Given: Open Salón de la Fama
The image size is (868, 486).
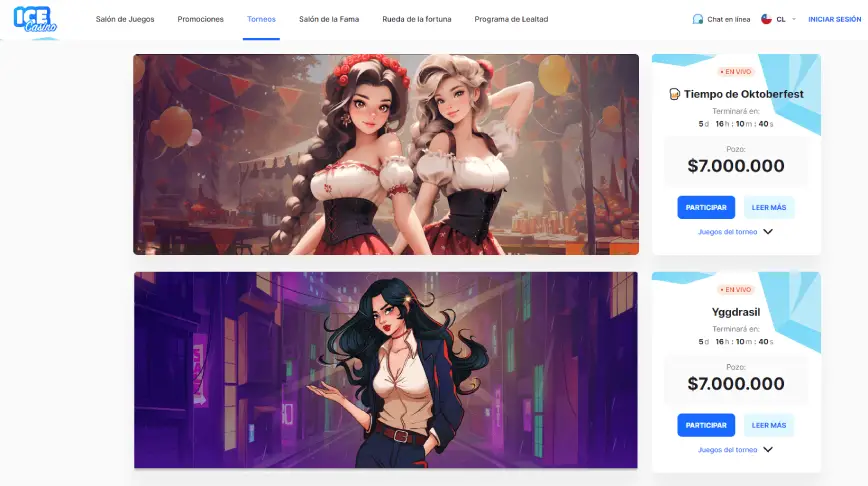Looking at the screenshot, I should [x=330, y=19].
